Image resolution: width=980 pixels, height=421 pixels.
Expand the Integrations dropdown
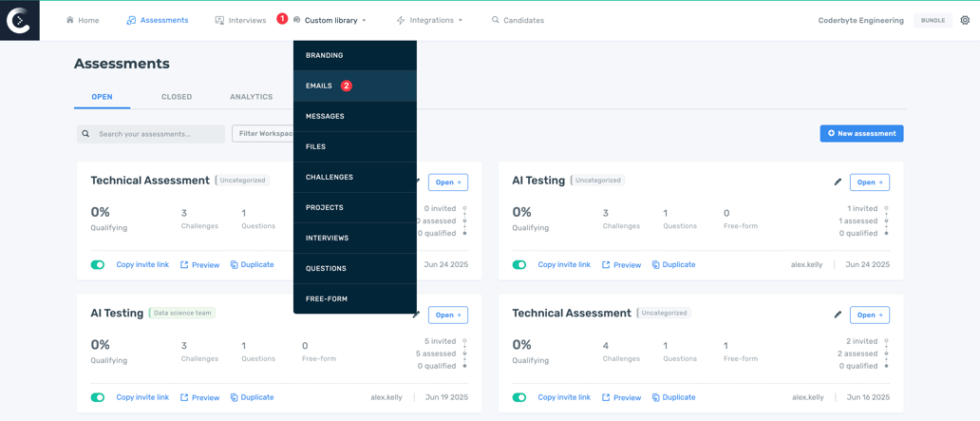(x=430, y=20)
